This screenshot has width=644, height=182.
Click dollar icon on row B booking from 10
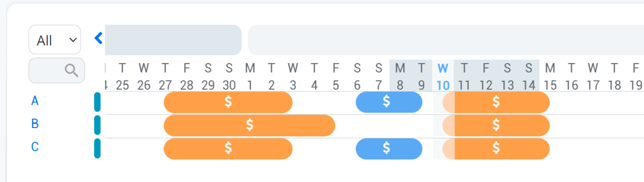496,125
